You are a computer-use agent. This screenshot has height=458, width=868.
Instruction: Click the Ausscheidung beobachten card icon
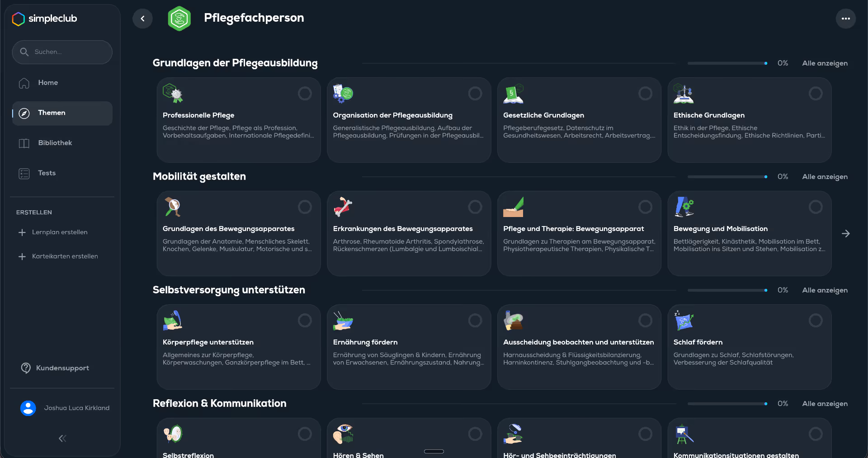pyautogui.click(x=513, y=321)
